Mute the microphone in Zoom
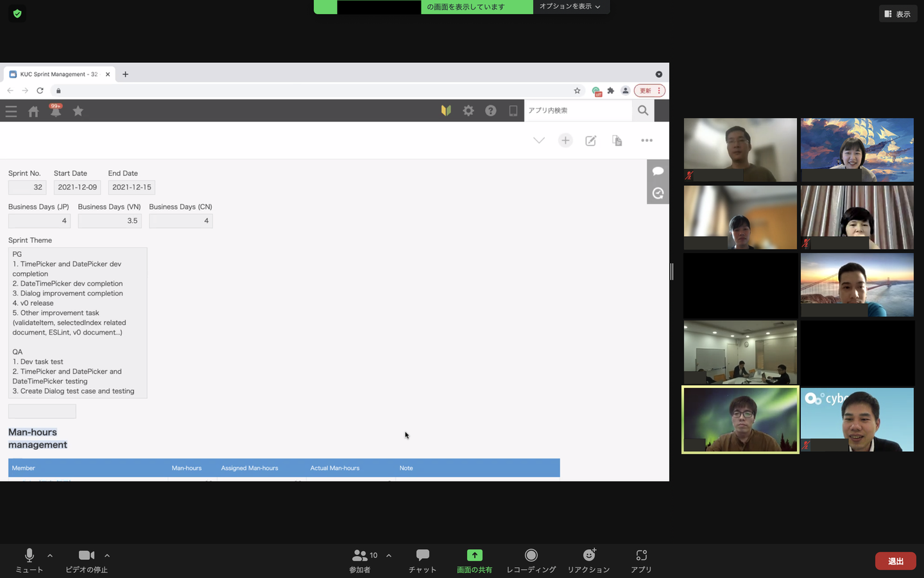Viewport: 924px width, 578px height. (30, 561)
